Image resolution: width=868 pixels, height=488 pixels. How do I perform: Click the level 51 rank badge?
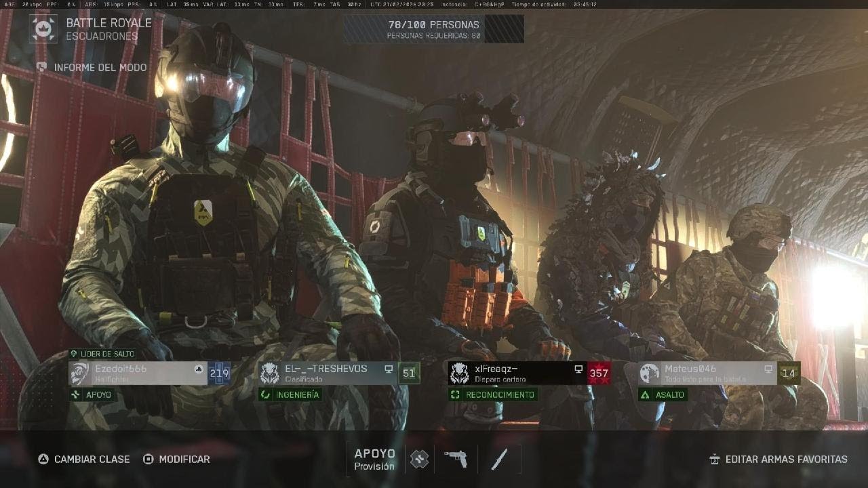(x=409, y=373)
